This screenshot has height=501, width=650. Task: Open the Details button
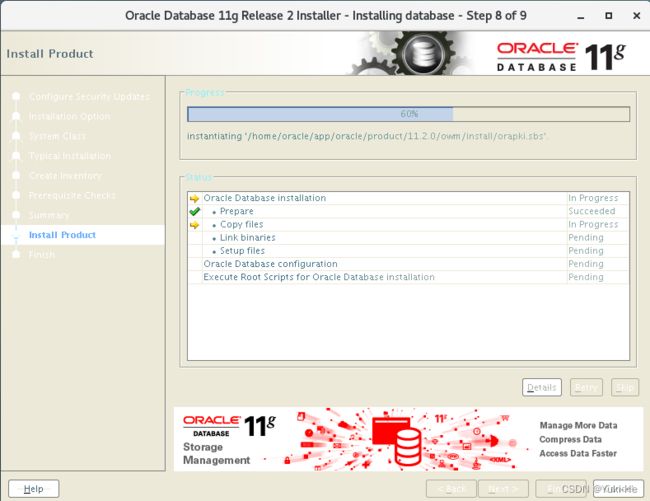point(542,387)
